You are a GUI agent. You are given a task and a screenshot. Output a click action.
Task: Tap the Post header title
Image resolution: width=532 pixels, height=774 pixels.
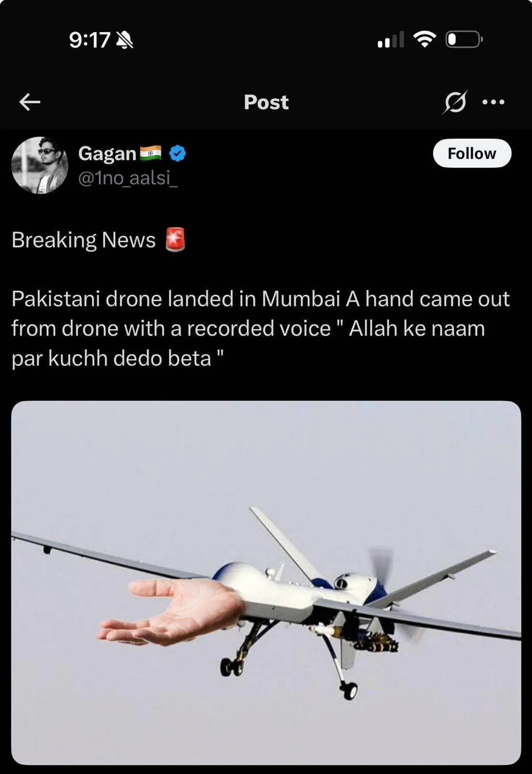(266, 102)
